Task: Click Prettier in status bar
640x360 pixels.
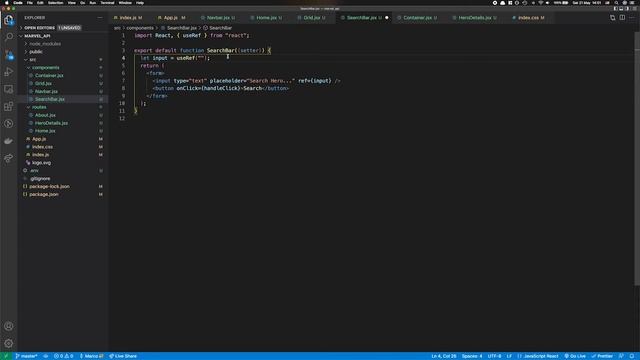Action: click(x=602, y=356)
